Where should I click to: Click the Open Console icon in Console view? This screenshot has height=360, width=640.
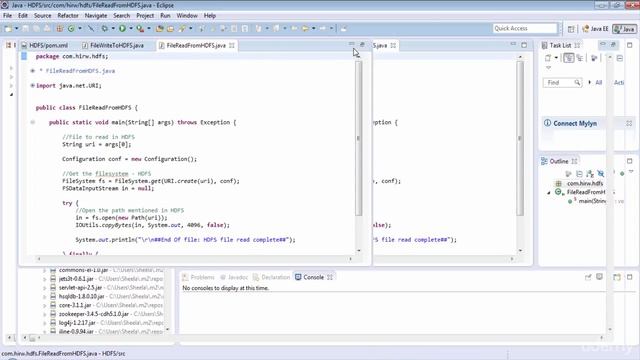click(x=617, y=277)
